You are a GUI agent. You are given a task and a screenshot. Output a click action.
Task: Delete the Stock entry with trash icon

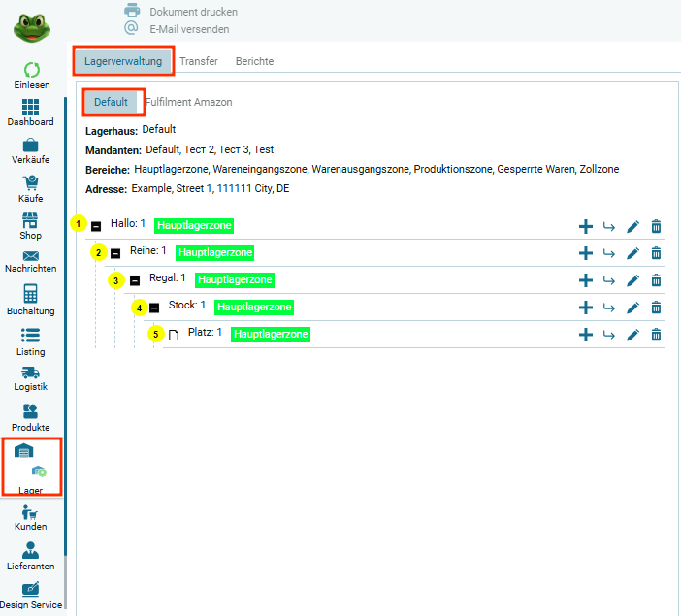(x=656, y=308)
